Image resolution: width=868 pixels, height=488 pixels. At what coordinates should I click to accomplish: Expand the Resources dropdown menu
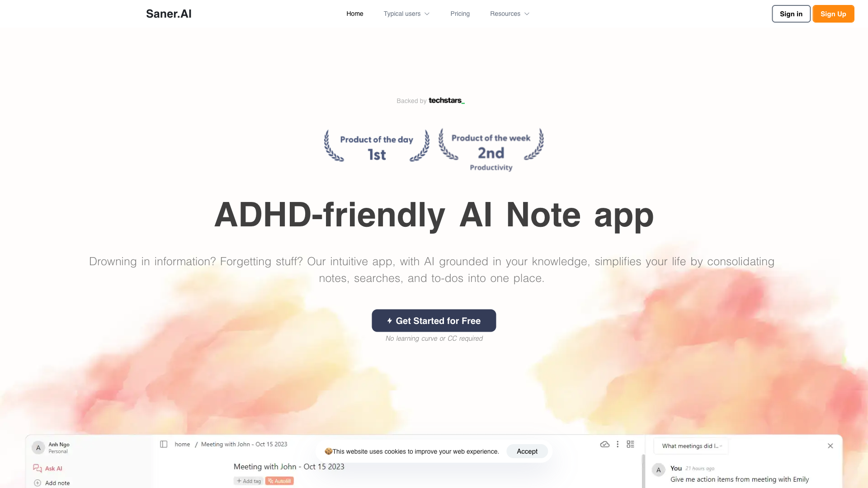click(509, 14)
